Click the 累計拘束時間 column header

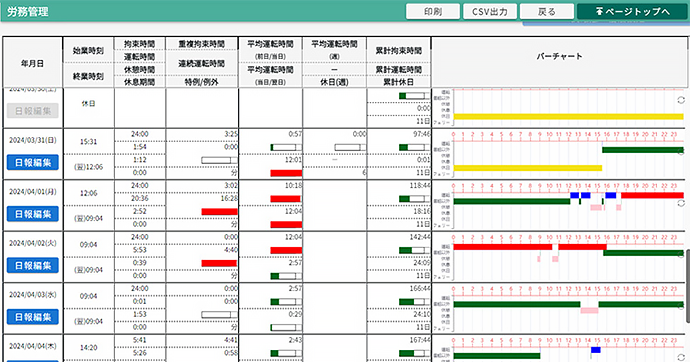pyautogui.click(x=399, y=51)
